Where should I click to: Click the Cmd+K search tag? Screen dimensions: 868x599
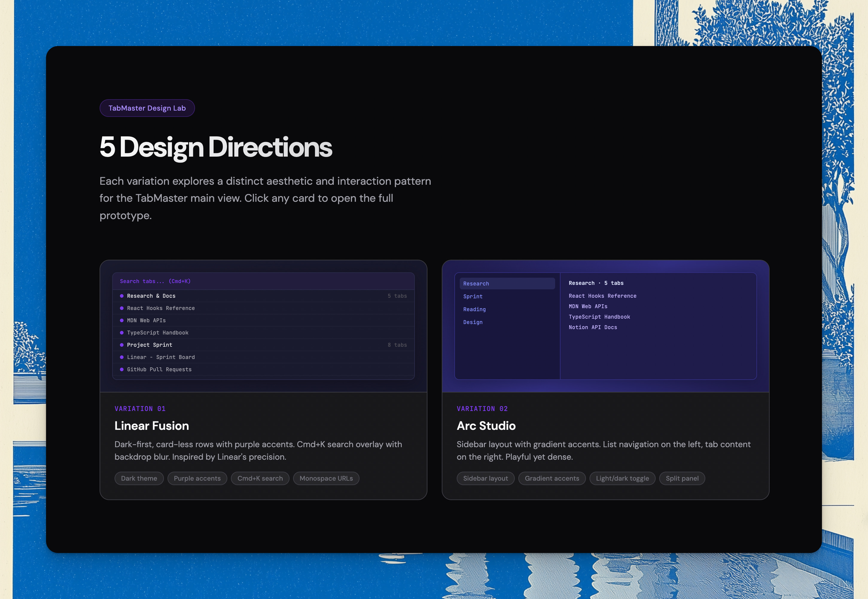pyautogui.click(x=260, y=478)
